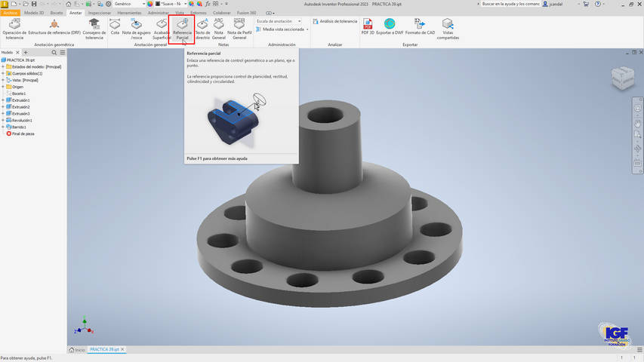Select Barrido1 feature in model tree
The height and width of the screenshot is (362, 644).
click(19, 127)
